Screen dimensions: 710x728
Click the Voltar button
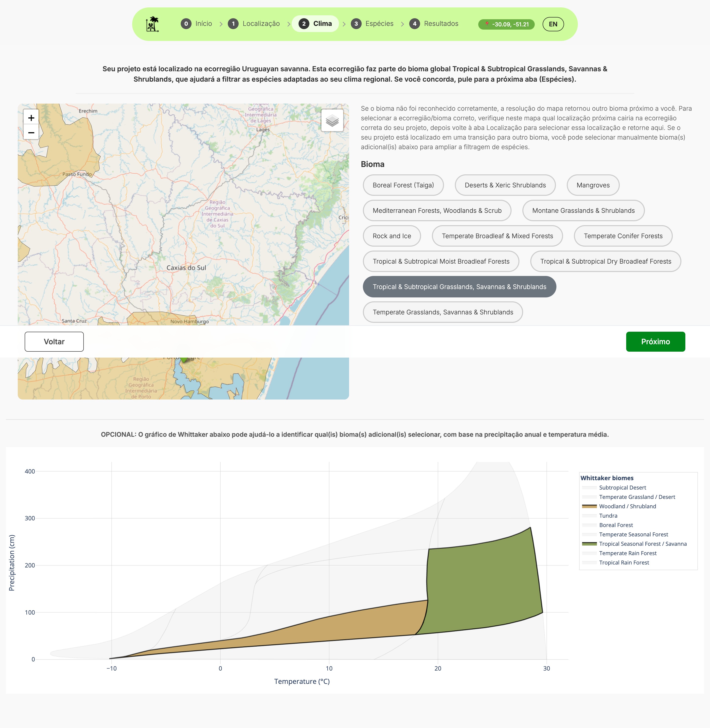54,342
